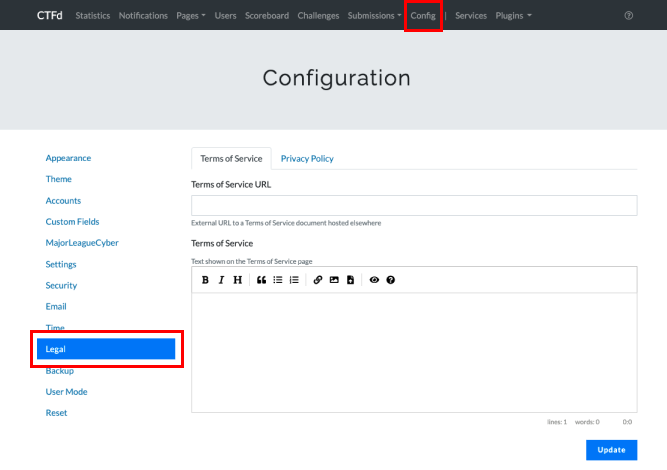Go to Scoreboard in the navbar
Image resolution: width=667 pixels, height=470 pixels.
pos(267,16)
